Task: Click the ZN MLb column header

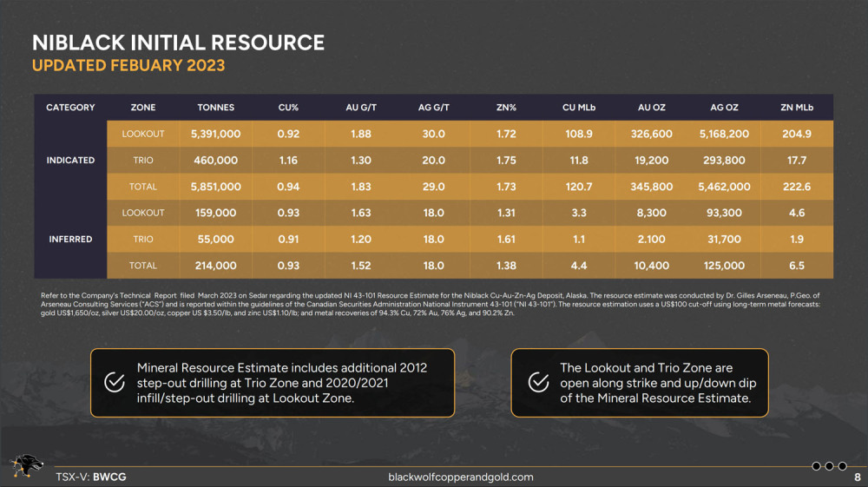Action: (x=797, y=108)
